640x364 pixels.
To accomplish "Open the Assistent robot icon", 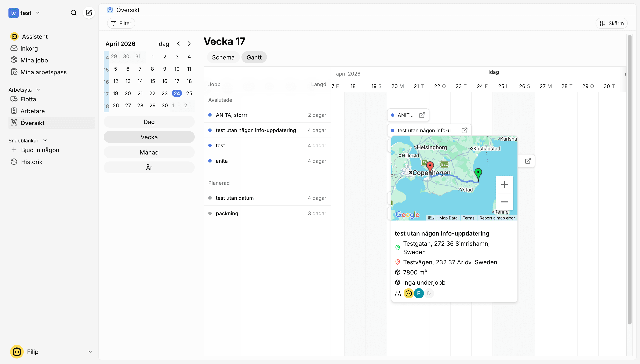I will pos(14,36).
